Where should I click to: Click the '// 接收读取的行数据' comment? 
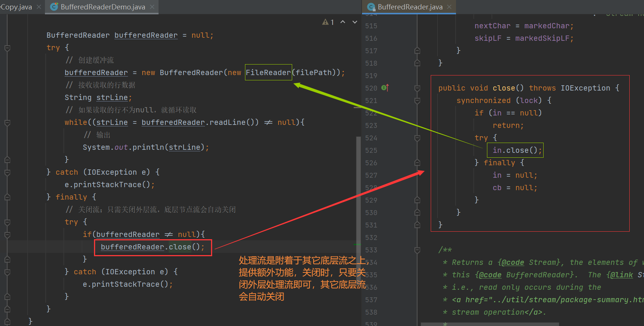tap(100, 85)
